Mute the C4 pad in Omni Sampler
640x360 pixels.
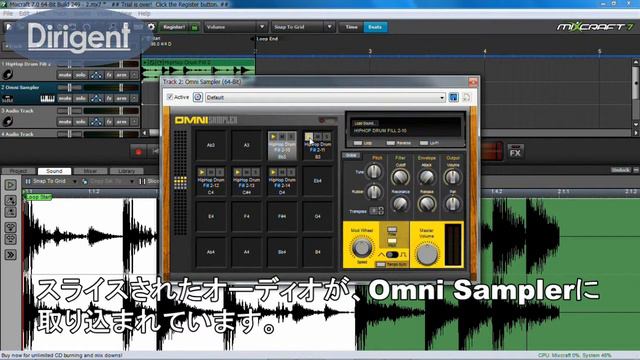coord(211,173)
